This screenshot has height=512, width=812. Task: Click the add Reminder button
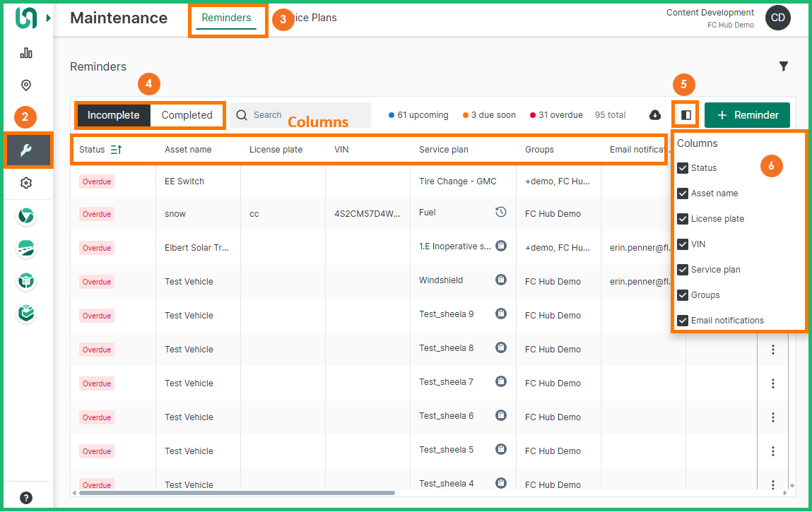pyautogui.click(x=747, y=115)
